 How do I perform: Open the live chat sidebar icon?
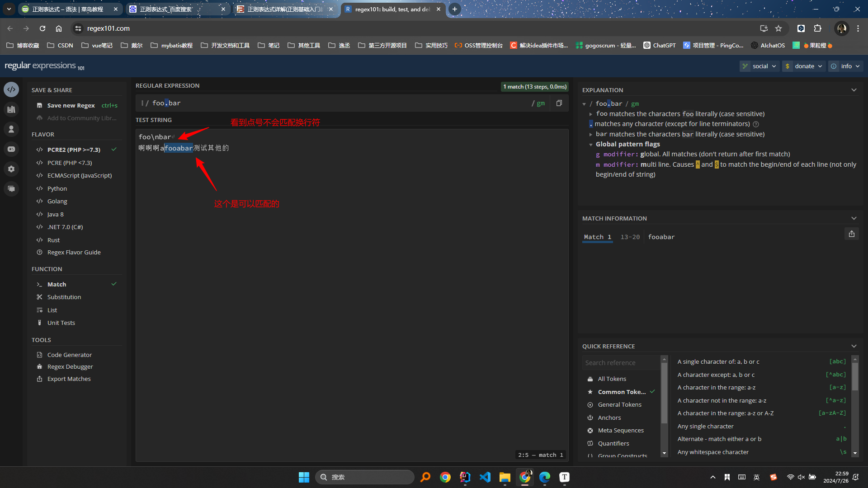(11, 189)
